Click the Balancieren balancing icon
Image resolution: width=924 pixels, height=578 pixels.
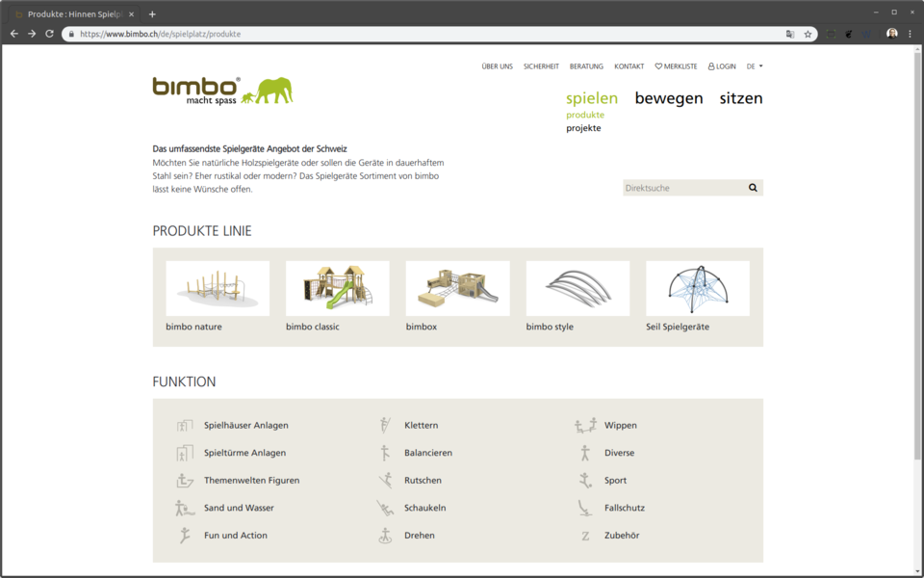click(385, 453)
